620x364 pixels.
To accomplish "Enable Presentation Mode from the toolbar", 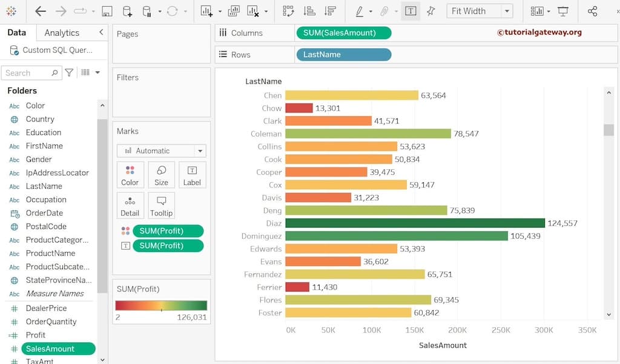I will point(564,10).
